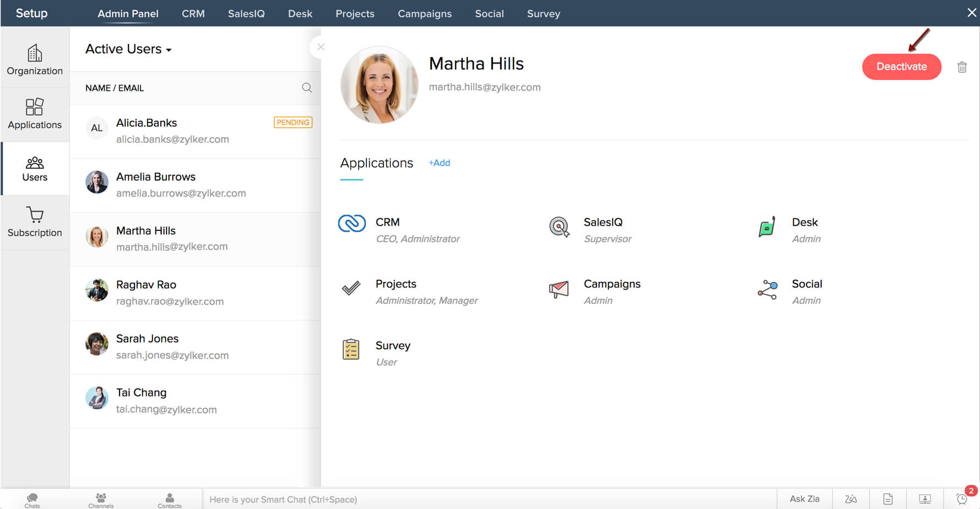The width and height of the screenshot is (980, 509).
Task: Click the Setup title
Action: click(x=31, y=13)
